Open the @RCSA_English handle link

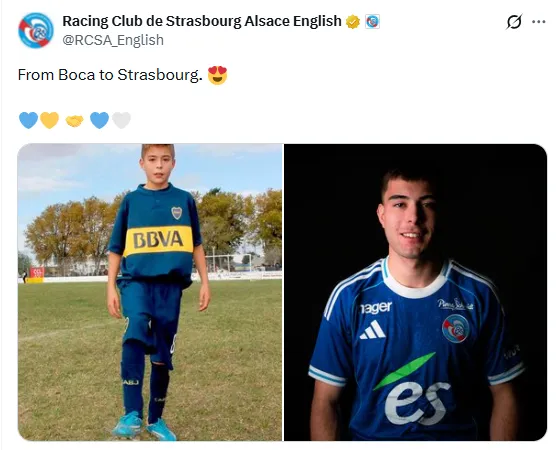[x=113, y=40]
